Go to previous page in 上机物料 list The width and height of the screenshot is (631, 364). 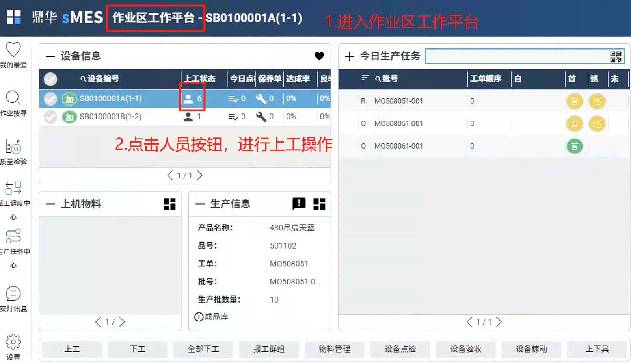click(x=98, y=322)
